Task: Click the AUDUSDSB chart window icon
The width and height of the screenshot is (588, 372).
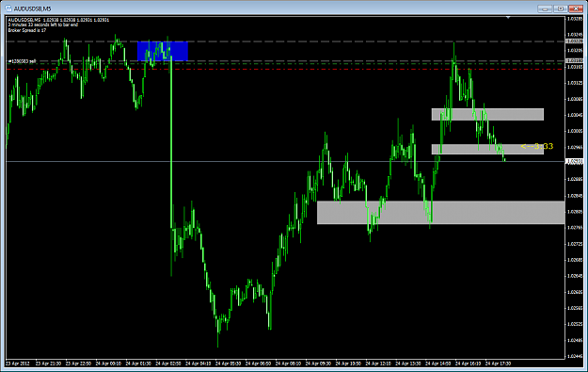Action: (8, 8)
